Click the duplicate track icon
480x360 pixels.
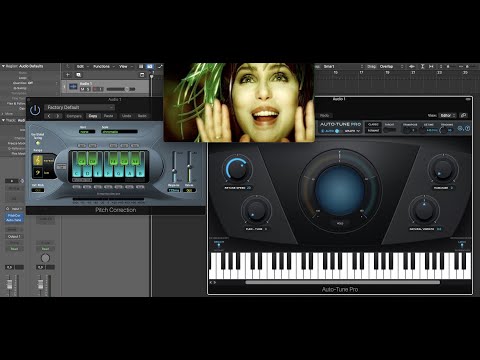pos(79,75)
